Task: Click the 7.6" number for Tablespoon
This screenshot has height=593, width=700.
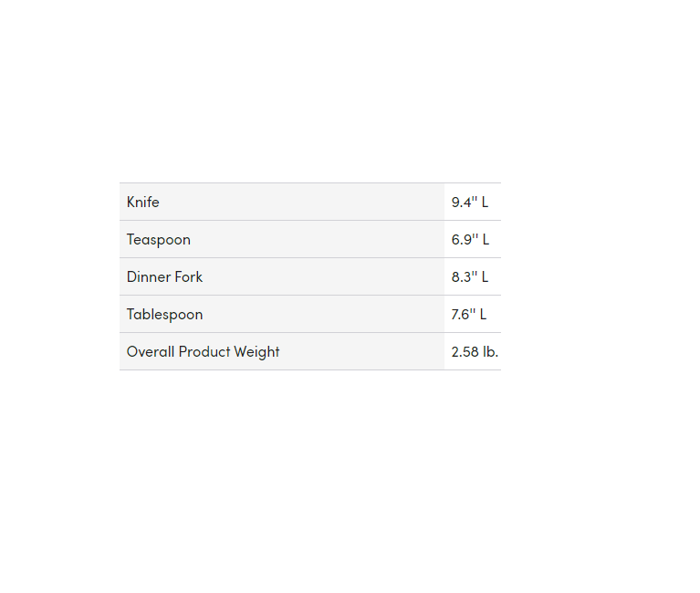Action: [463, 315]
